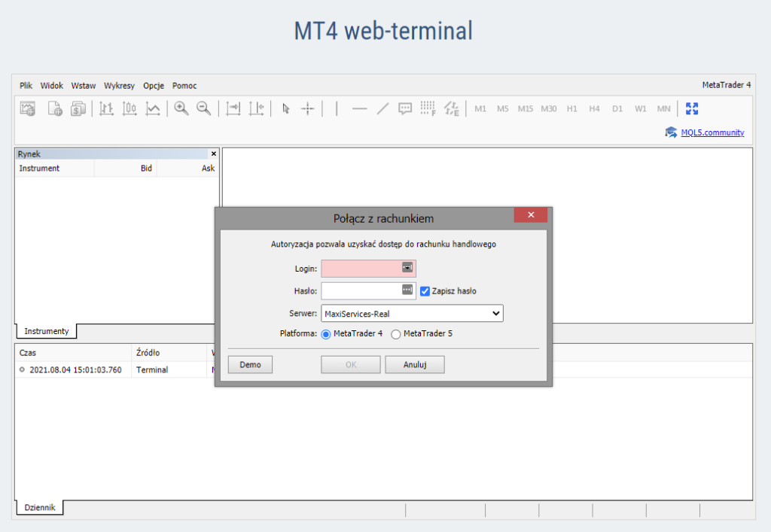
Task: Close the Rynek panel with its X
Action: 213,154
